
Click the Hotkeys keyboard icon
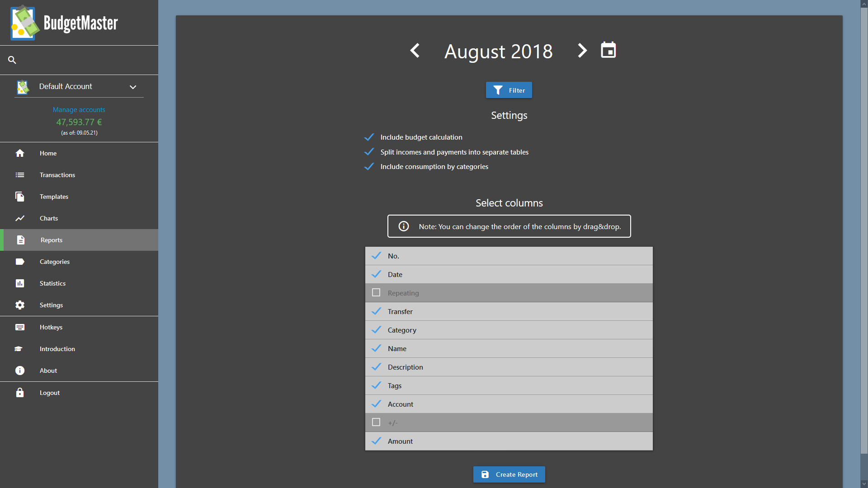pyautogui.click(x=20, y=327)
